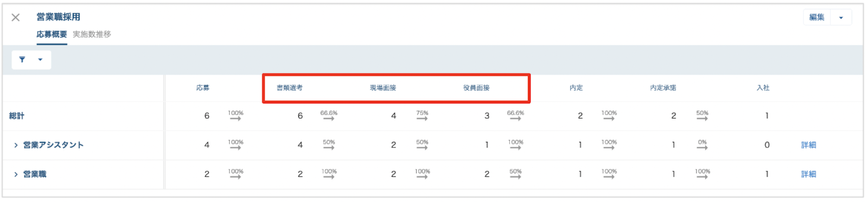Click the 75% arrow in 総計 row
Image resolution: width=868 pixels, height=202 pixels.
pos(422,115)
